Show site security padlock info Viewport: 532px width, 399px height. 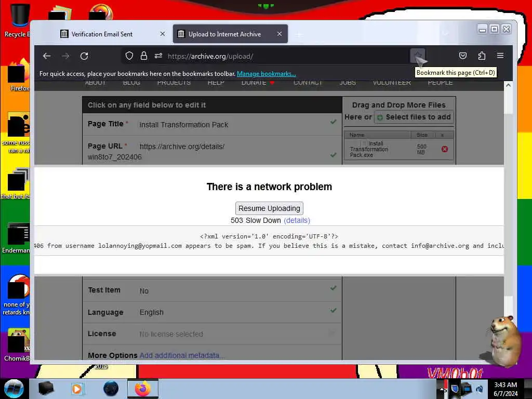point(144,56)
